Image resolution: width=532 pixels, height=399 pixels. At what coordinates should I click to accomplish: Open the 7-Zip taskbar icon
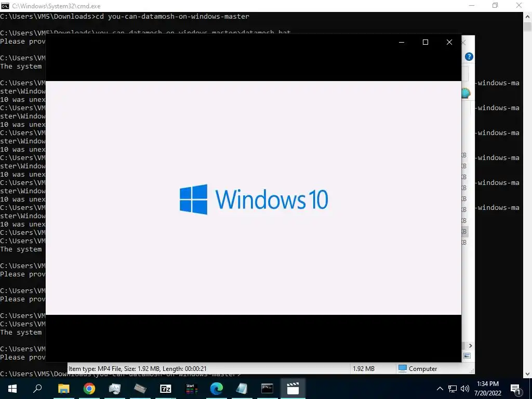(166, 389)
